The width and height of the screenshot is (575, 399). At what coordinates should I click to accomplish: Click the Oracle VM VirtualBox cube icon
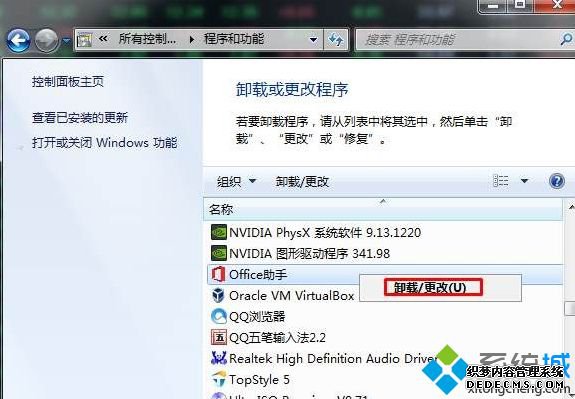point(219,296)
